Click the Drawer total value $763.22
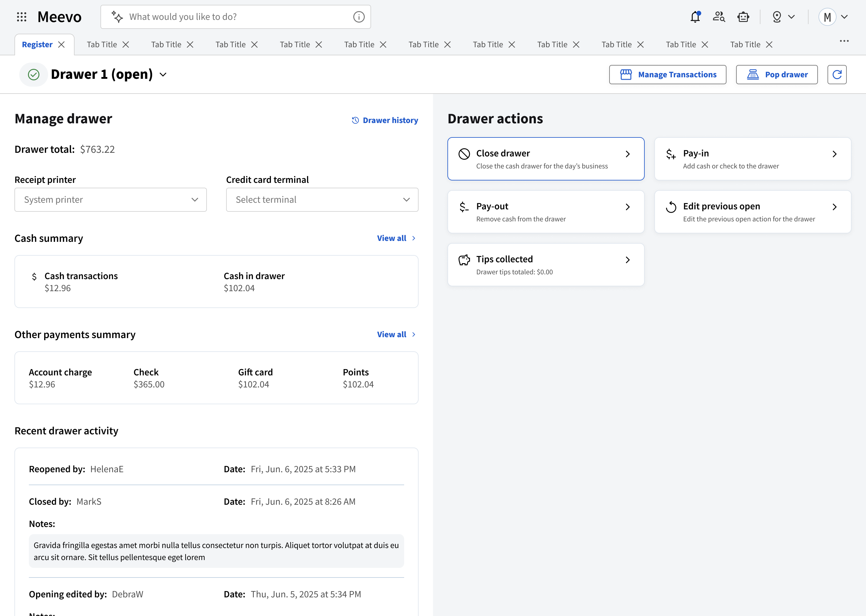This screenshot has height=616, width=866. [x=97, y=149]
